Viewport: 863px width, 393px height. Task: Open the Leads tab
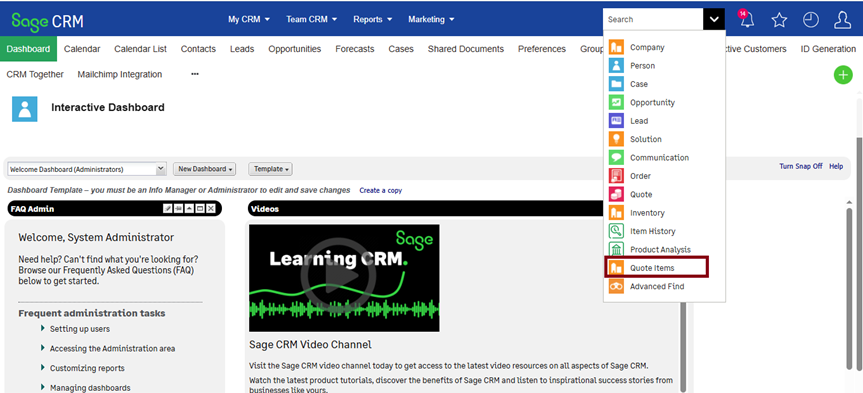tap(242, 49)
